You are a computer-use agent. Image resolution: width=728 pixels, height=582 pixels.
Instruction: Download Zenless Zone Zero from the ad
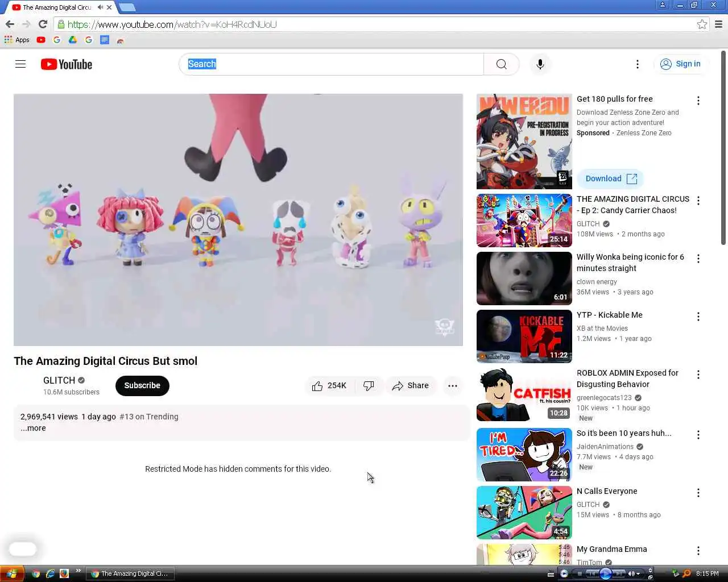[x=610, y=178]
